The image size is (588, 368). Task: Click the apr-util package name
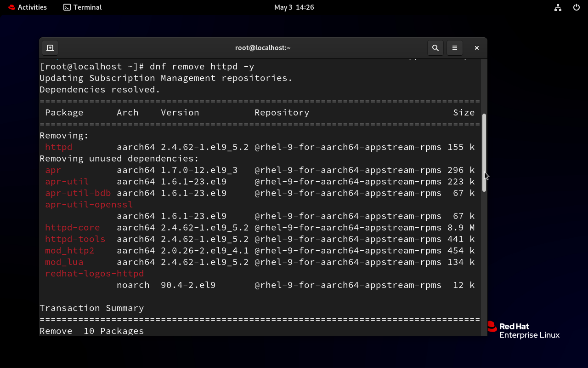(67, 182)
